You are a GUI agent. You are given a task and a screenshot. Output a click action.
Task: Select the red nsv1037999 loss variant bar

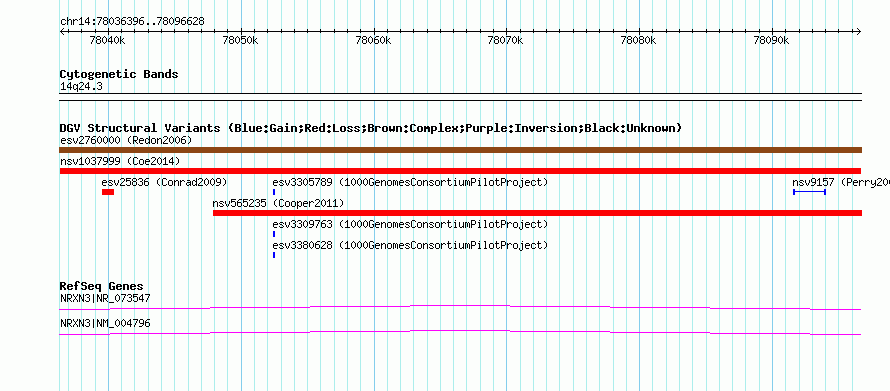pos(460,171)
